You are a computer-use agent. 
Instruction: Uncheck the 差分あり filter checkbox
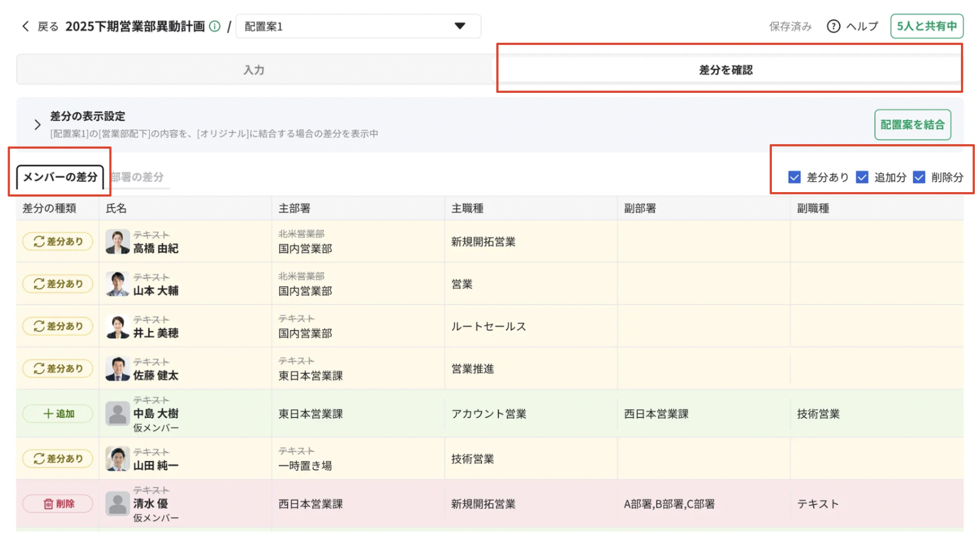click(x=794, y=177)
